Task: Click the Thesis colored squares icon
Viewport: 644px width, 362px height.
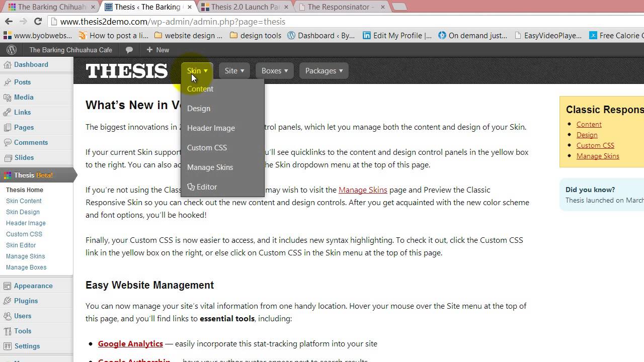Action: coord(7,175)
